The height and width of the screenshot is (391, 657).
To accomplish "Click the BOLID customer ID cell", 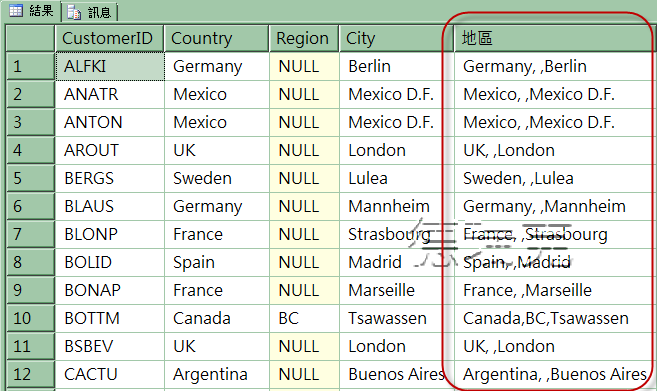I will tap(110, 262).
